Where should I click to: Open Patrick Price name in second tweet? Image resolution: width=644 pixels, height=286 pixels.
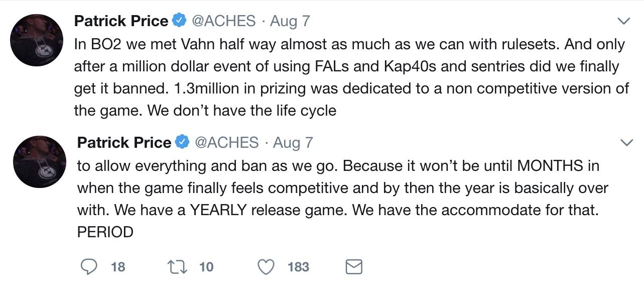[124, 143]
